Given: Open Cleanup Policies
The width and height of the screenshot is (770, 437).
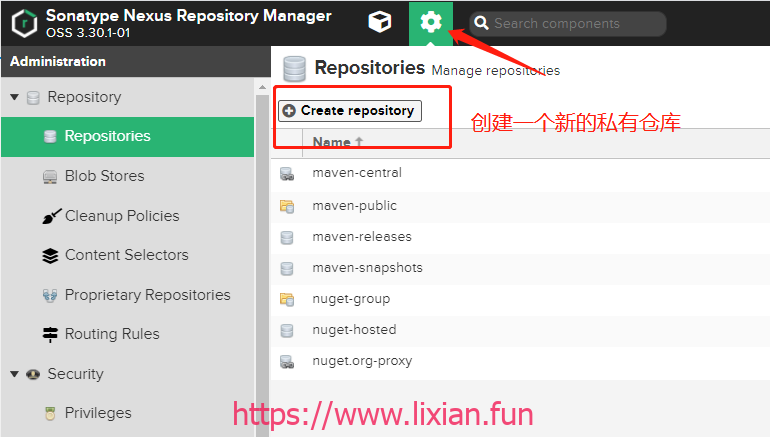Looking at the screenshot, I should pos(122,216).
